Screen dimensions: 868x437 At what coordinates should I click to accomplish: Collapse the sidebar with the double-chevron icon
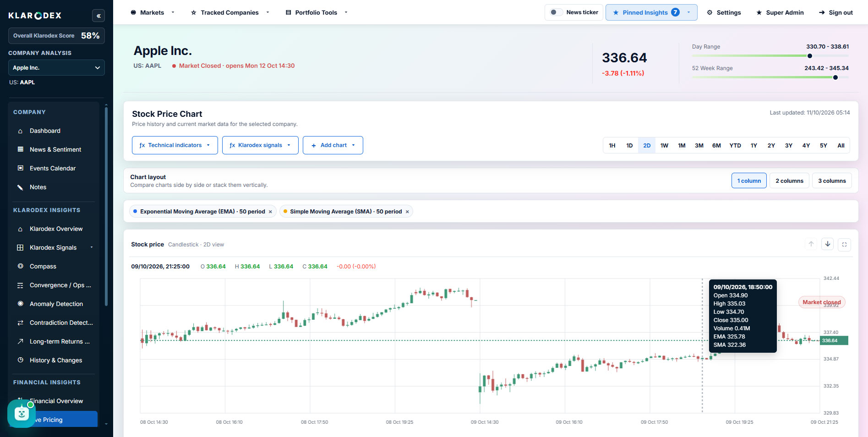tap(98, 16)
